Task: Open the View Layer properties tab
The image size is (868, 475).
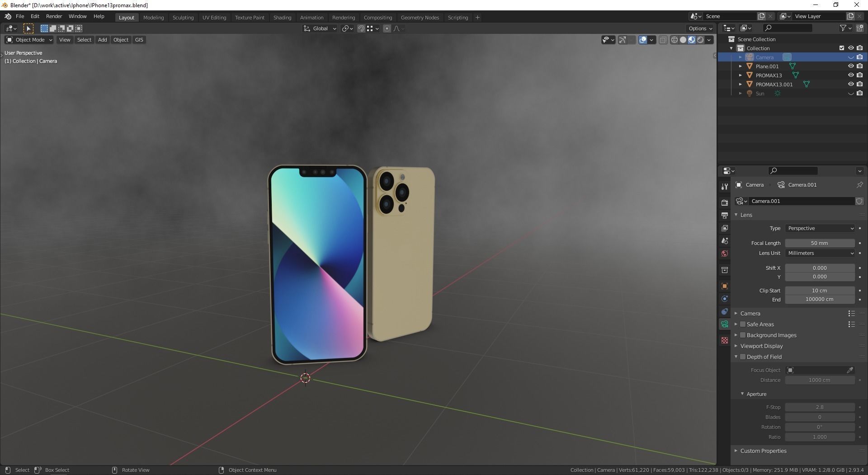Action: pyautogui.click(x=725, y=228)
